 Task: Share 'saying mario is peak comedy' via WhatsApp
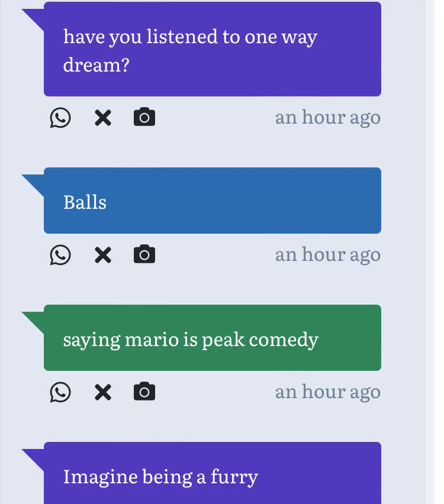pos(60,392)
